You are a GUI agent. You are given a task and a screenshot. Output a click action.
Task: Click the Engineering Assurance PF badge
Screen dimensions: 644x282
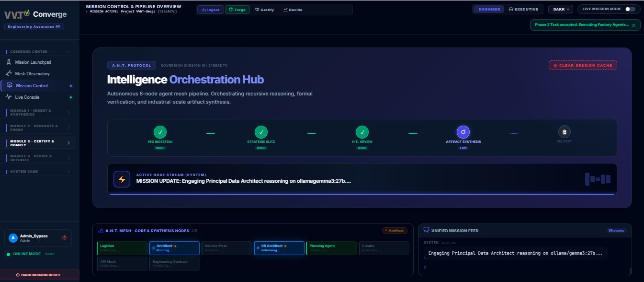pos(34,27)
